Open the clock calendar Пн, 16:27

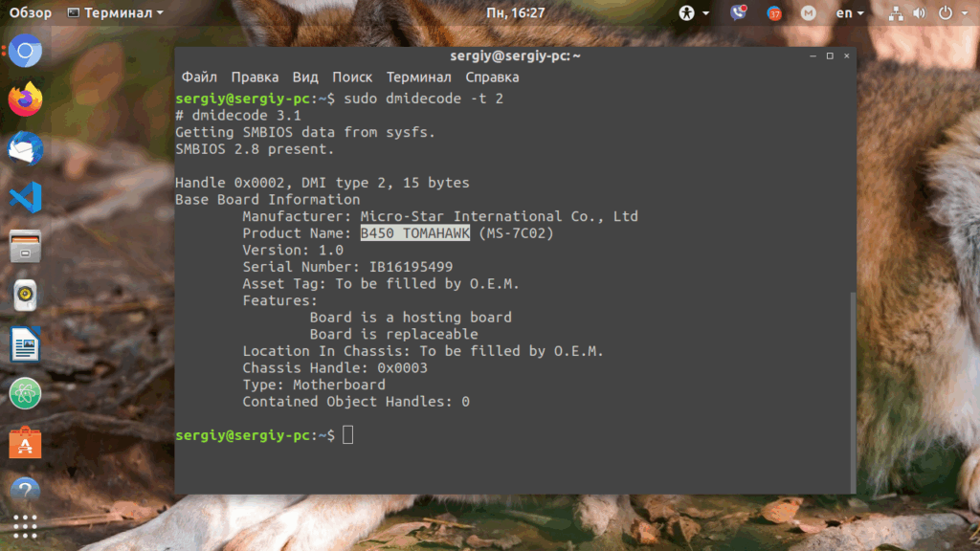515,12
